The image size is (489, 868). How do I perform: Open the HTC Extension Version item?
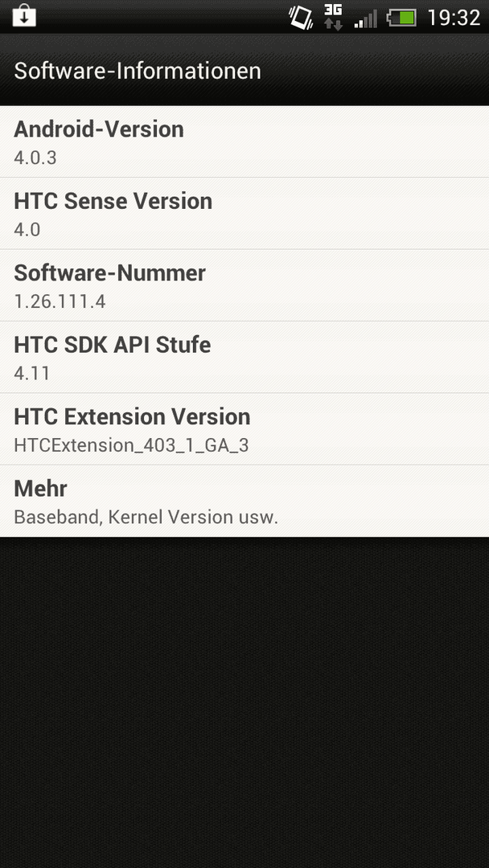[x=244, y=429]
